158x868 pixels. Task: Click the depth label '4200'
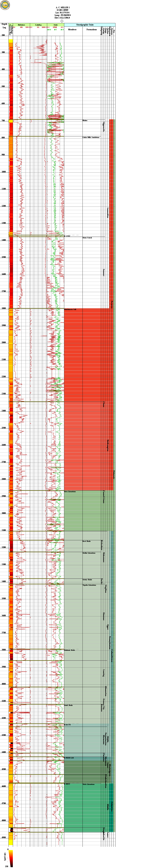click(x=3, y=718)
